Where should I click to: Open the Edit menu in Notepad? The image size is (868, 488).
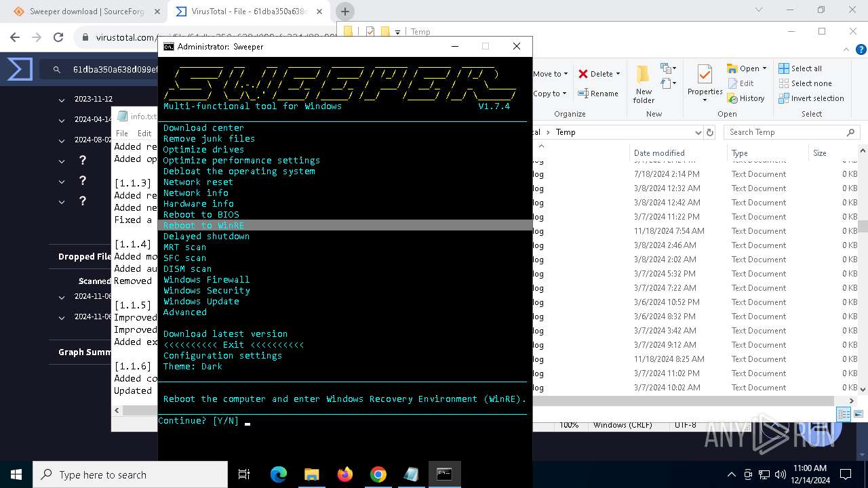pyautogui.click(x=144, y=134)
